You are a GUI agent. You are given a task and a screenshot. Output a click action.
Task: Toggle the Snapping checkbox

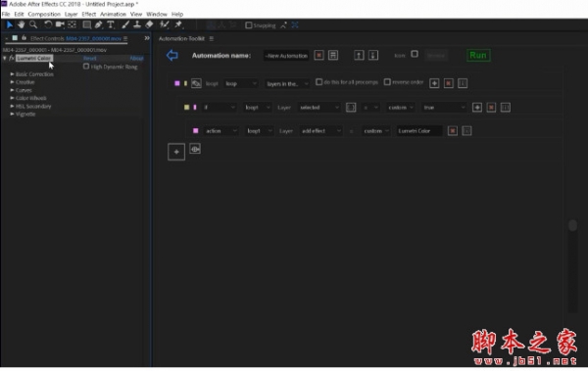coord(248,25)
